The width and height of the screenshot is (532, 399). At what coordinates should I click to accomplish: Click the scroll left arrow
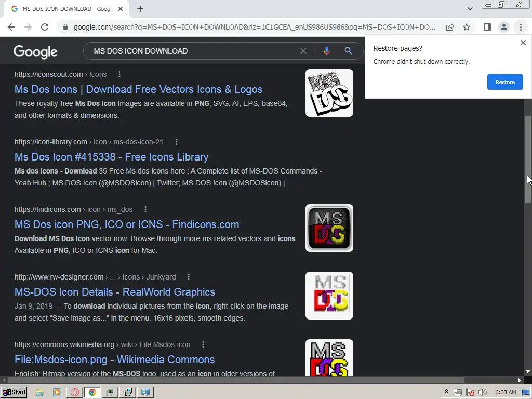point(4,380)
